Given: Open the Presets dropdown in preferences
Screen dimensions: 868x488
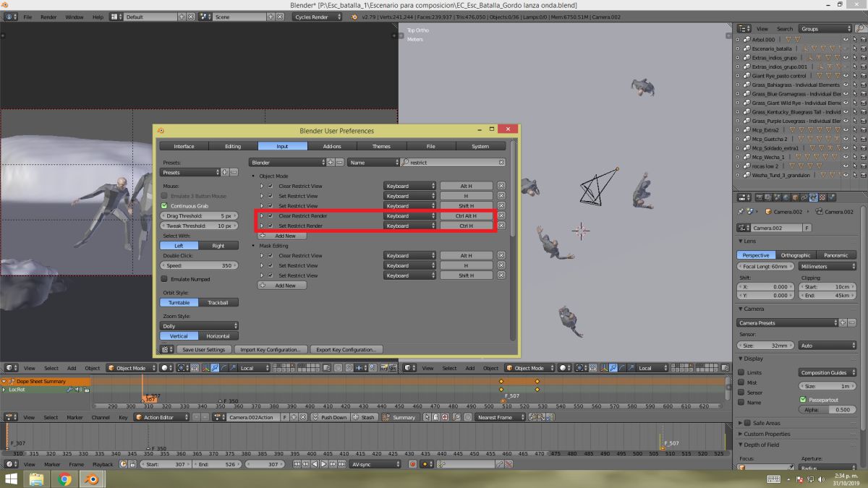Looking at the screenshot, I should pyautogui.click(x=190, y=172).
